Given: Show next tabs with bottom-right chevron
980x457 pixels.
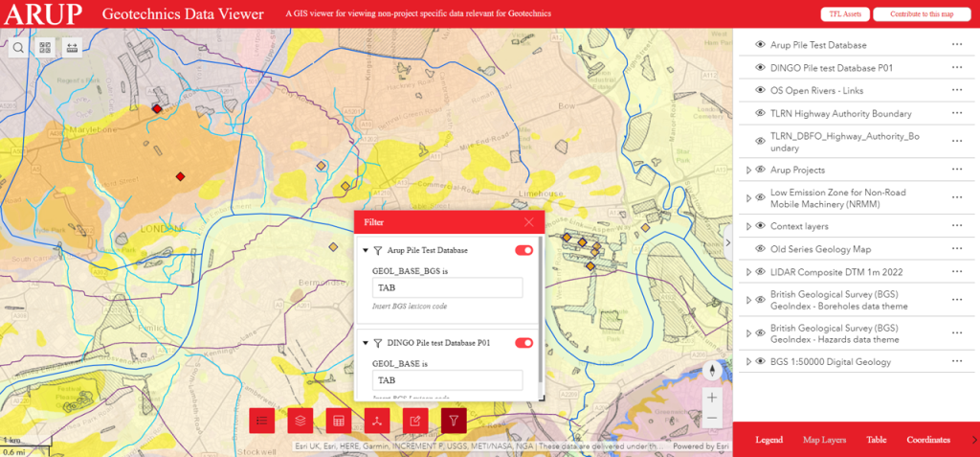Looking at the screenshot, I should pos(973,440).
